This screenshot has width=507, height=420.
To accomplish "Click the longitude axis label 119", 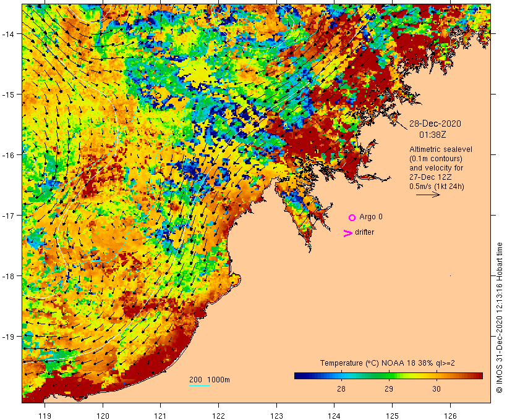I will coord(45,416).
